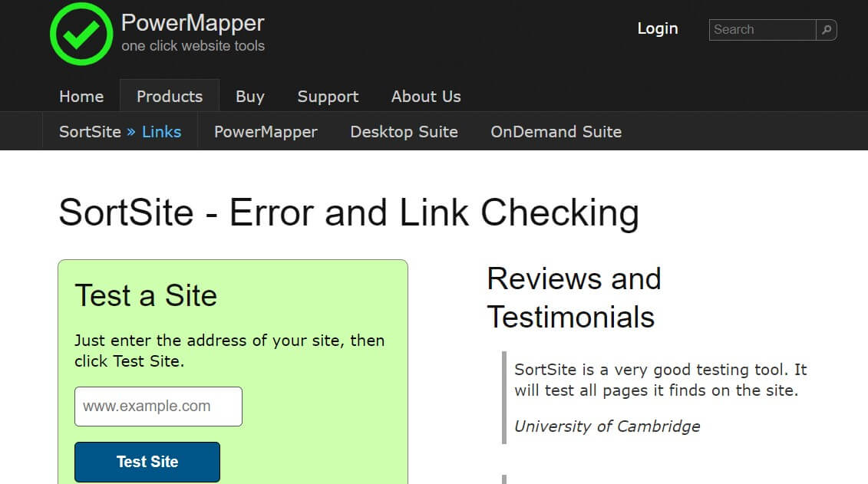Navigate to the Home menu item

click(x=81, y=97)
